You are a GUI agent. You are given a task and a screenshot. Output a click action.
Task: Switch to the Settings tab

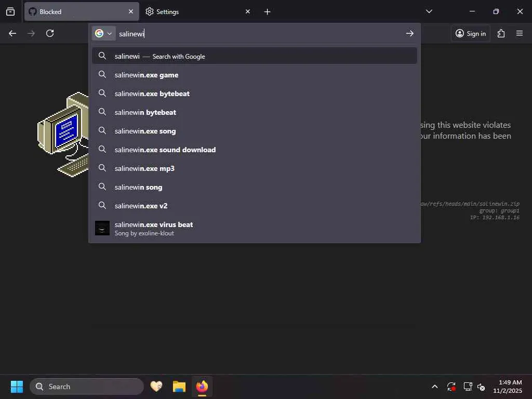[198, 11]
